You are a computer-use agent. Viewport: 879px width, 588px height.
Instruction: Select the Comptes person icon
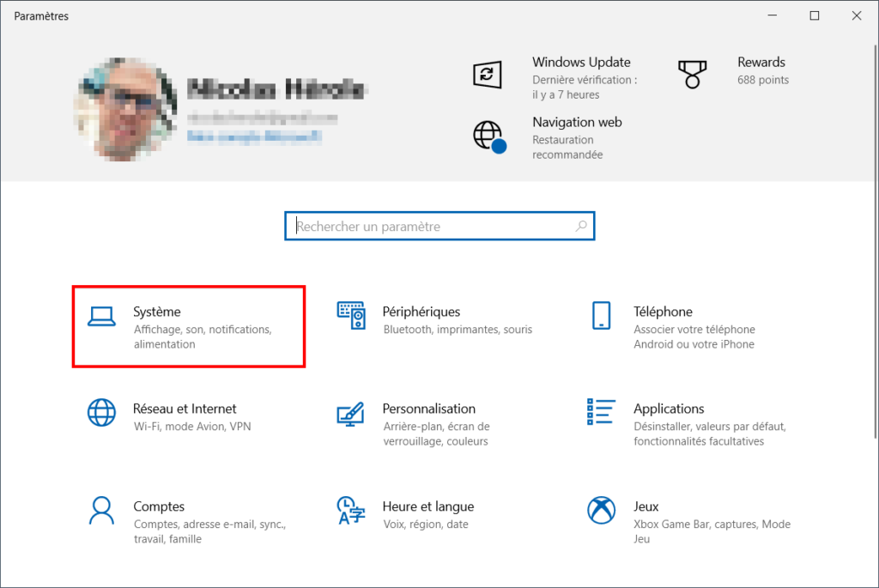click(101, 511)
